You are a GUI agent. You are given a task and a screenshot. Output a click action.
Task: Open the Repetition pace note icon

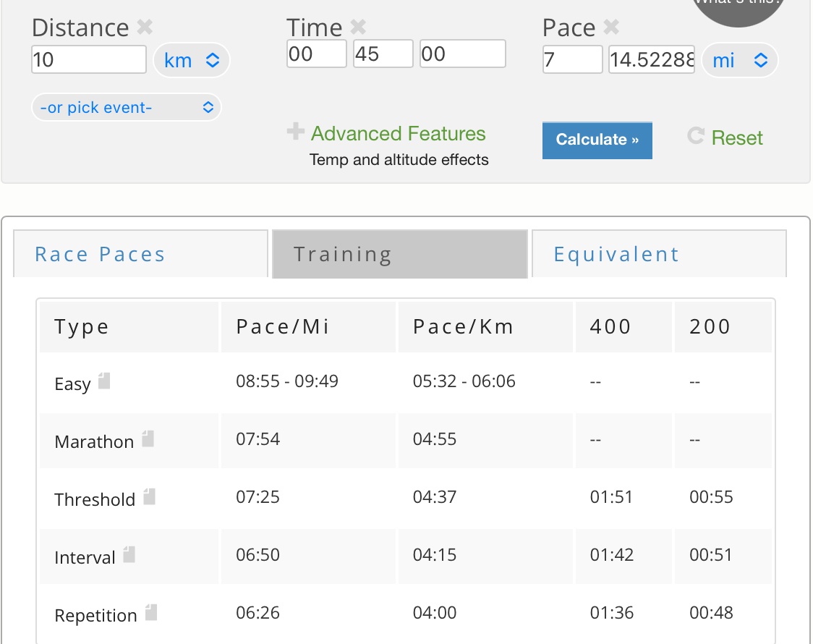pos(150,612)
